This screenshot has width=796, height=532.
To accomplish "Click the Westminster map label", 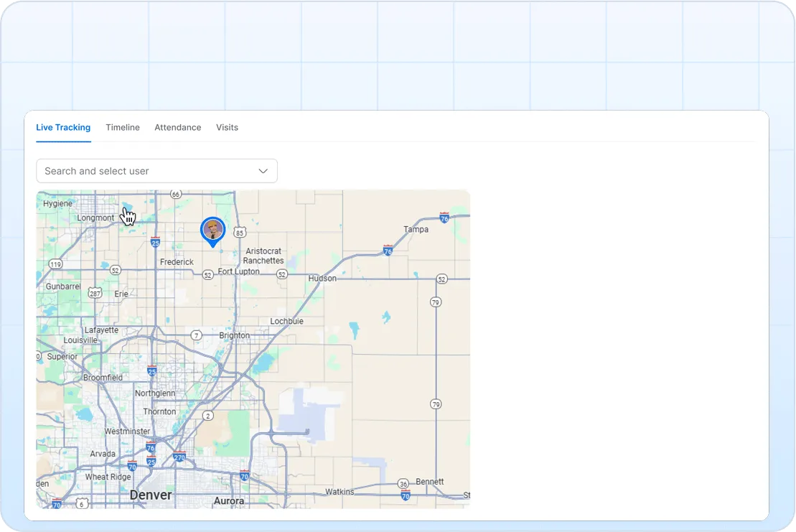I will pyautogui.click(x=127, y=431).
